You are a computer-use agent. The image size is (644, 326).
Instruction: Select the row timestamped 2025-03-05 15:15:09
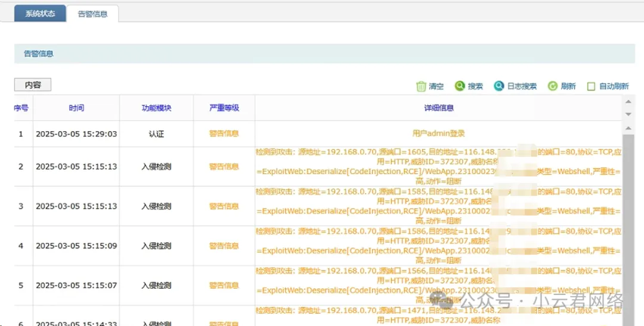click(x=76, y=246)
